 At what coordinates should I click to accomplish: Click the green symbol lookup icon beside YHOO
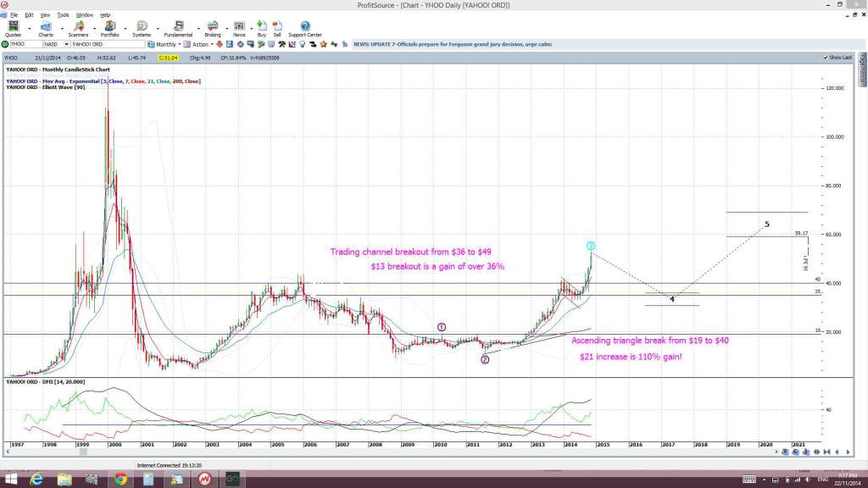[5, 44]
